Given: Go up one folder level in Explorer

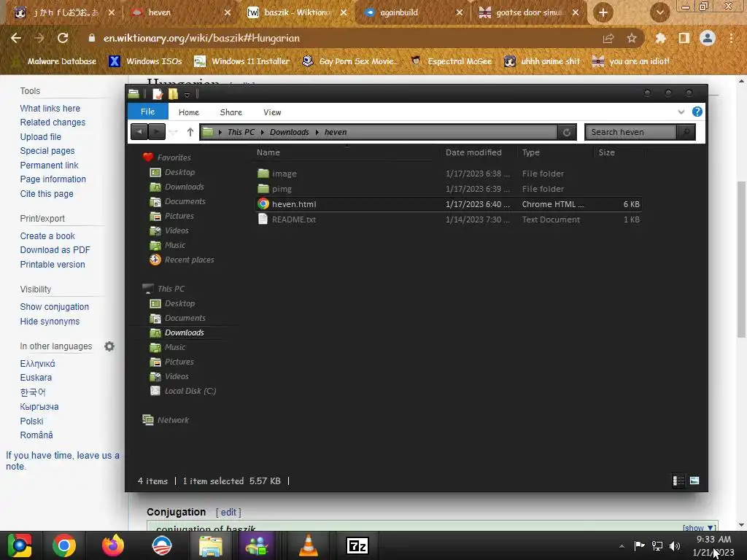Looking at the screenshot, I should (x=190, y=132).
